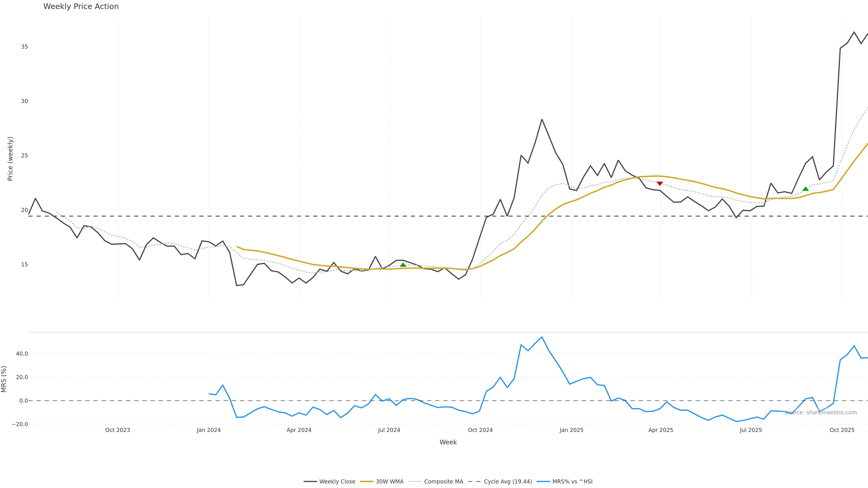
Task: Click the gold 30W WMA legend line swatch
Action: 367,482
